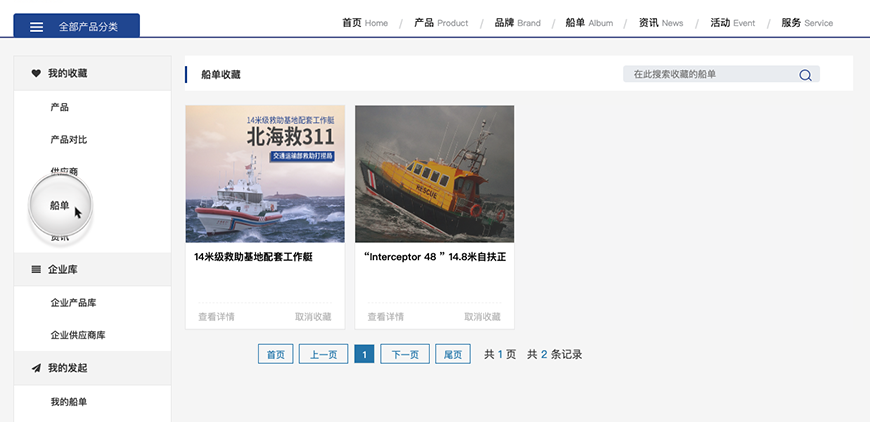The height and width of the screenshot is (422, 870).
Task: Open the 品牌 Brand nav item
Action: click(x=517, y=23)
